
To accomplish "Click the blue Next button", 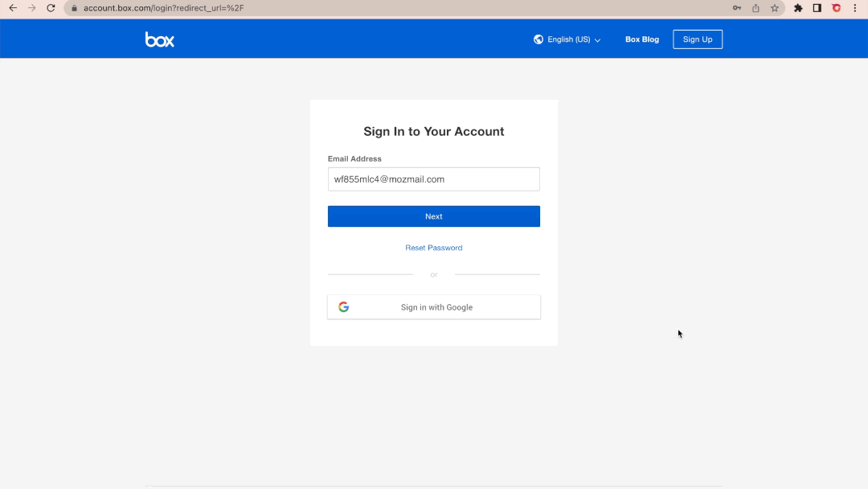I will tap(433, 216).
